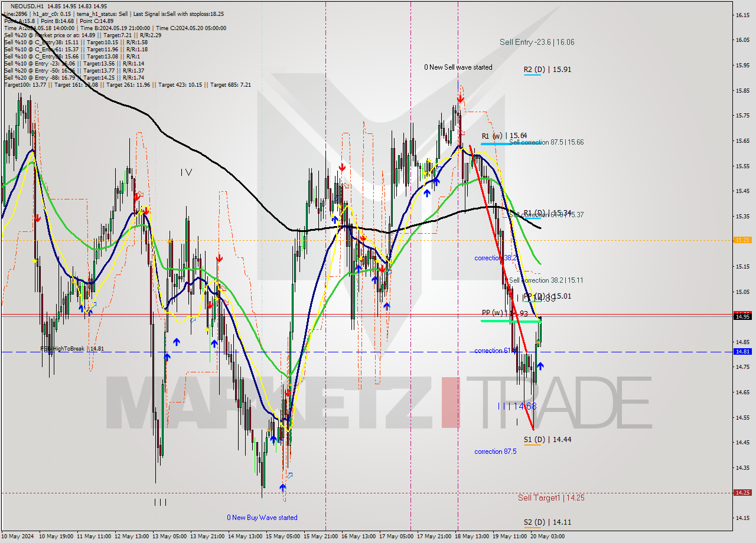Click the 'I V' wave label

pos(187,172)
